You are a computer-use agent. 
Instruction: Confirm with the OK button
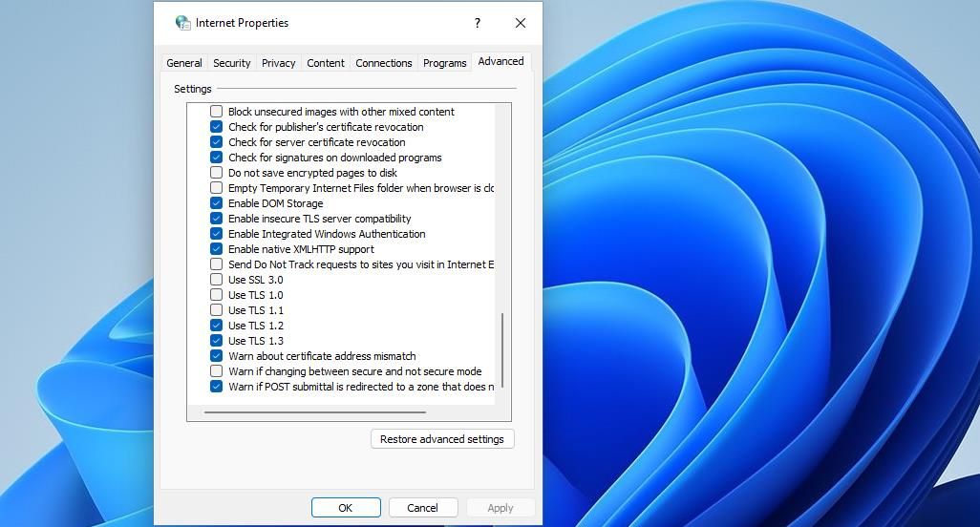[346, 508]
